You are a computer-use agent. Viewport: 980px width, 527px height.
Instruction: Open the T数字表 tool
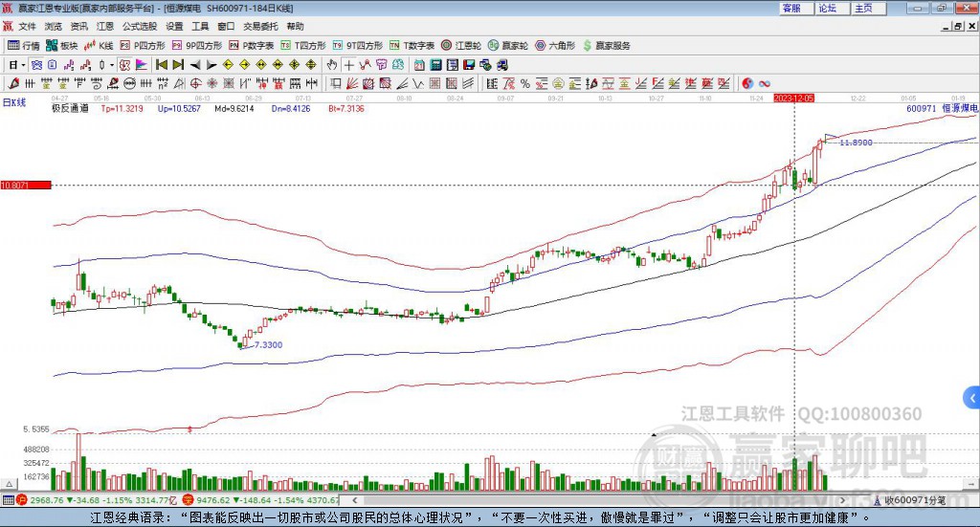click(x=412, y=46)
